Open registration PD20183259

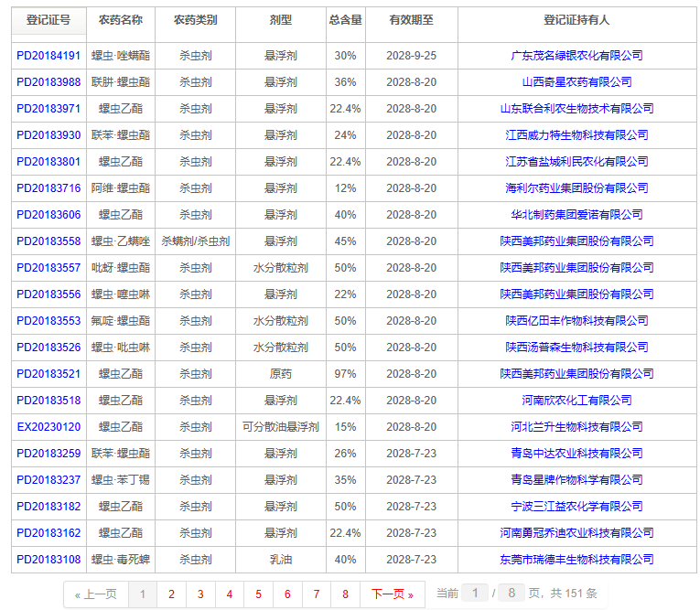[x=48, y=454]
